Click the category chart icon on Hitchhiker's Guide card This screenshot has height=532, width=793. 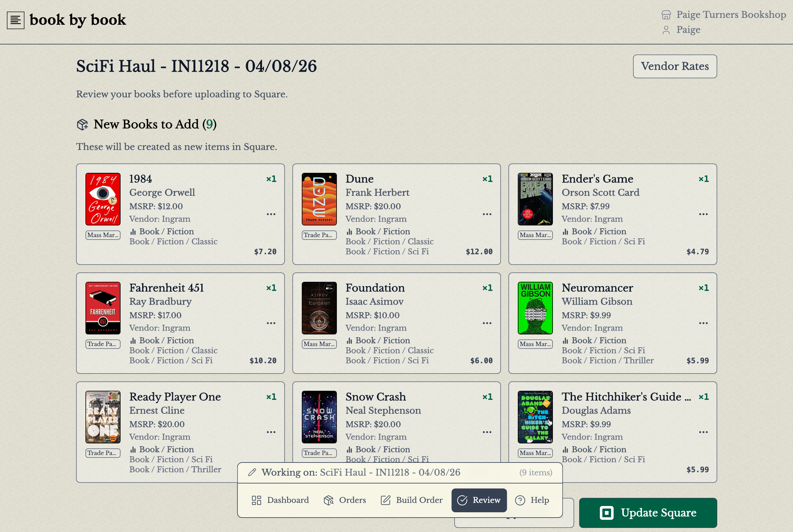pos(565,450)
